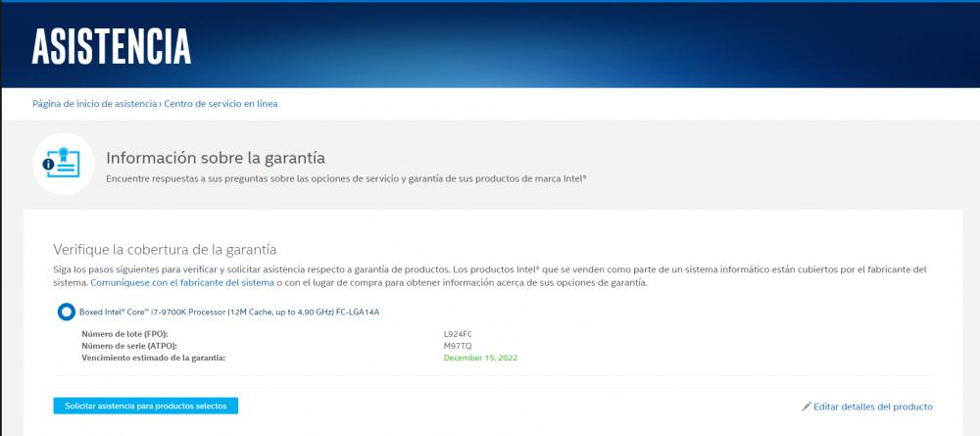Click 'Vencimiento estimado de la garantía:' label
Screen dimensions: 980x436
tap(154, 358)
